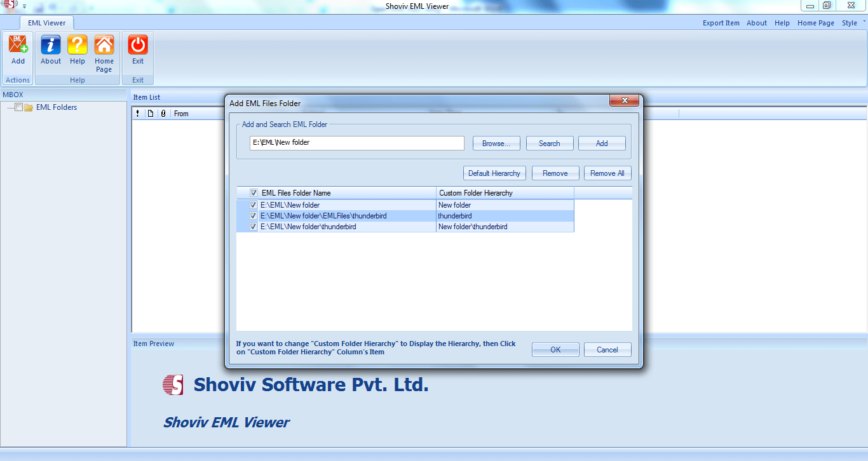Uncheck the E:\EML\New folder\thunderbird row checkbox
The width and height of the screenshot is (868, 461).
pos(254,227)
